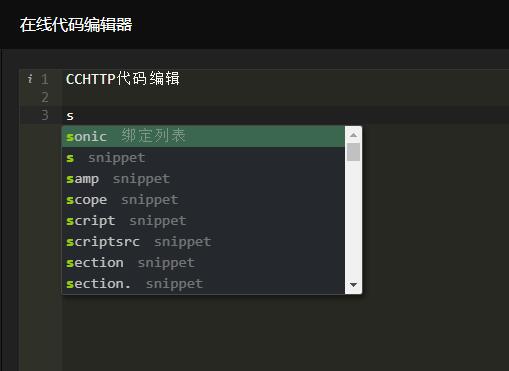
Task: Click line number 2 in the gutter
Action: (x=45, y=97)
